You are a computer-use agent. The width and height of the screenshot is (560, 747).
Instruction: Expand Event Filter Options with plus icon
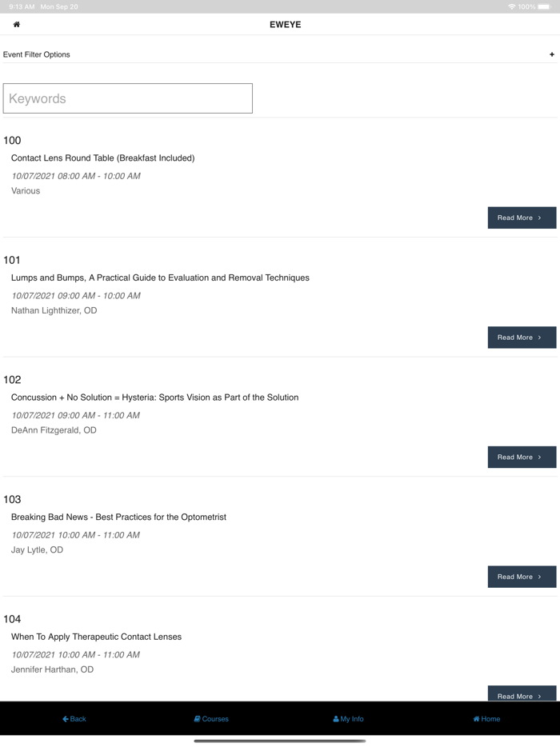(x=551, y=54)
